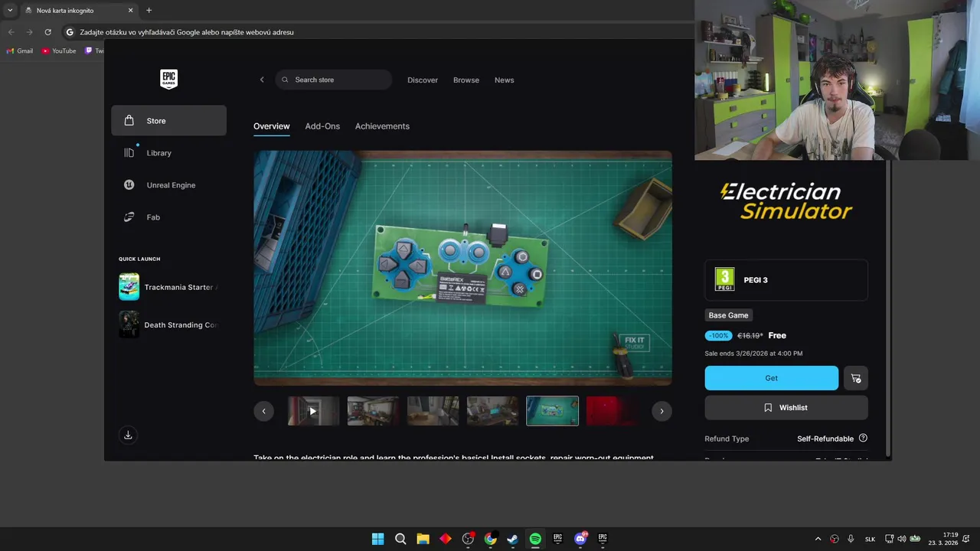Open Steam from the taskbar

(512, 539)
